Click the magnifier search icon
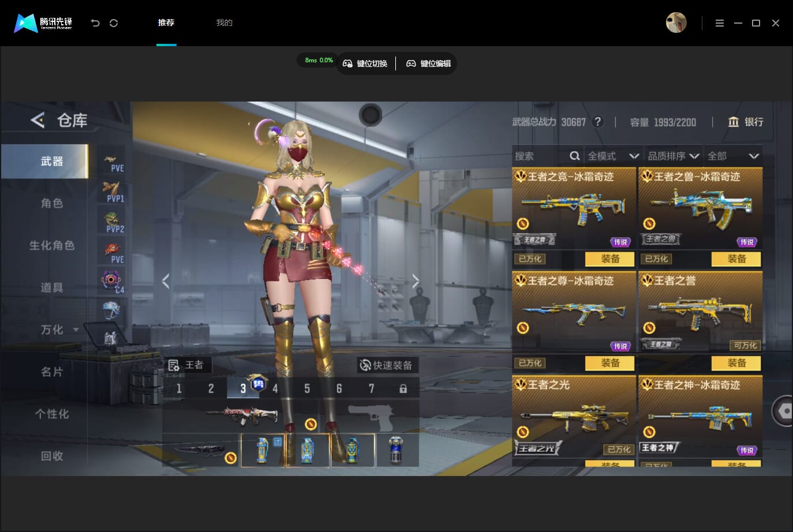This screenshot has width=793, height=532. (x=575, y=156)
